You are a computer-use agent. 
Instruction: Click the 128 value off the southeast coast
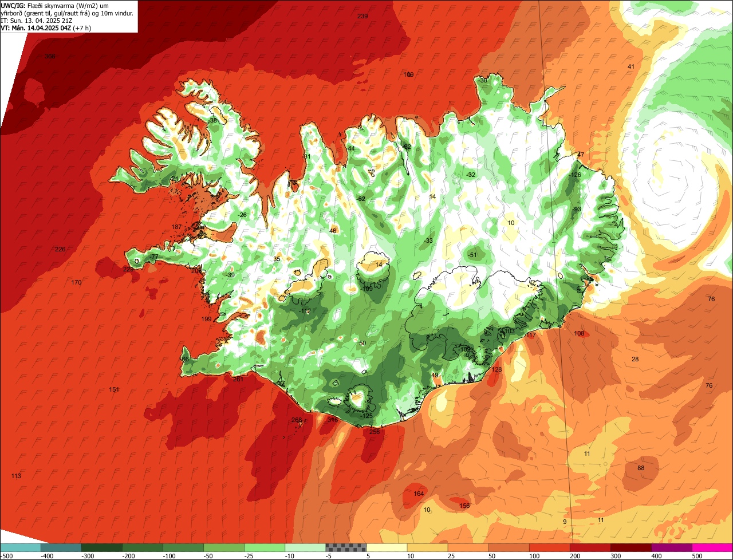[496, 369]
